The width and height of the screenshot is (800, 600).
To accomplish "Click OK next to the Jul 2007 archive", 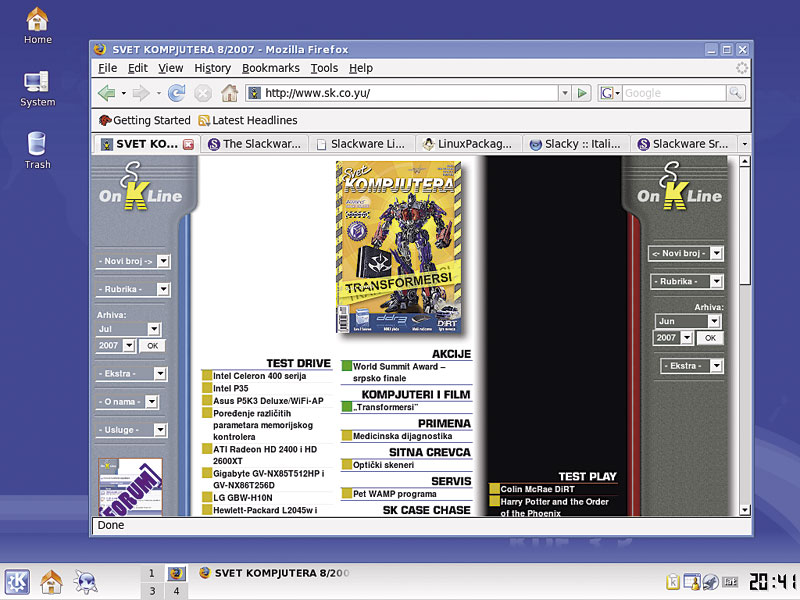I will [152, 346].
